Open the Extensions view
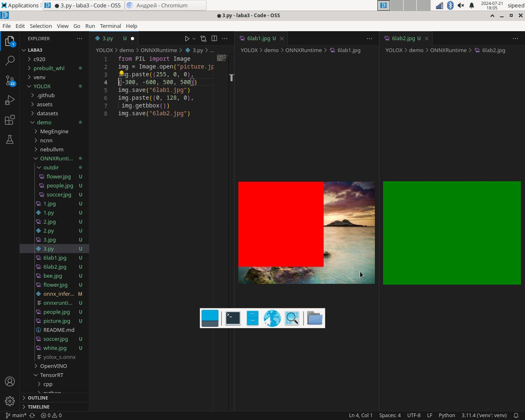The width and height of the screenshot is (525, 420). [10, 120]
